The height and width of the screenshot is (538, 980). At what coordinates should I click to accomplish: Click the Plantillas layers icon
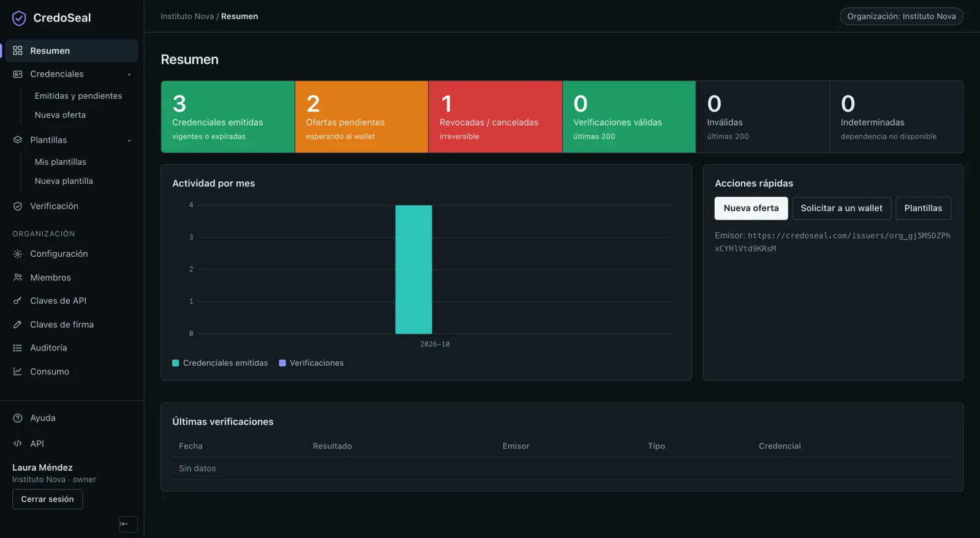[x=18, y=140]
